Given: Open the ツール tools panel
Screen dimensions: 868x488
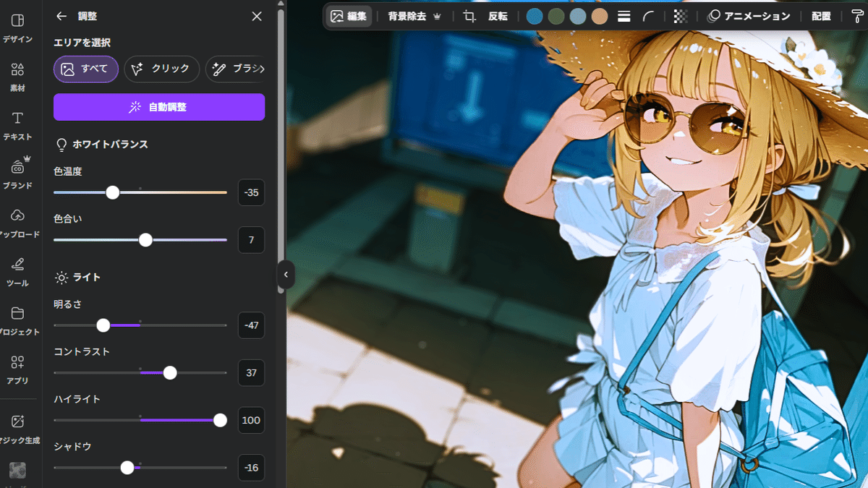Looking at the screenshot, I should (x=17, y=271).
